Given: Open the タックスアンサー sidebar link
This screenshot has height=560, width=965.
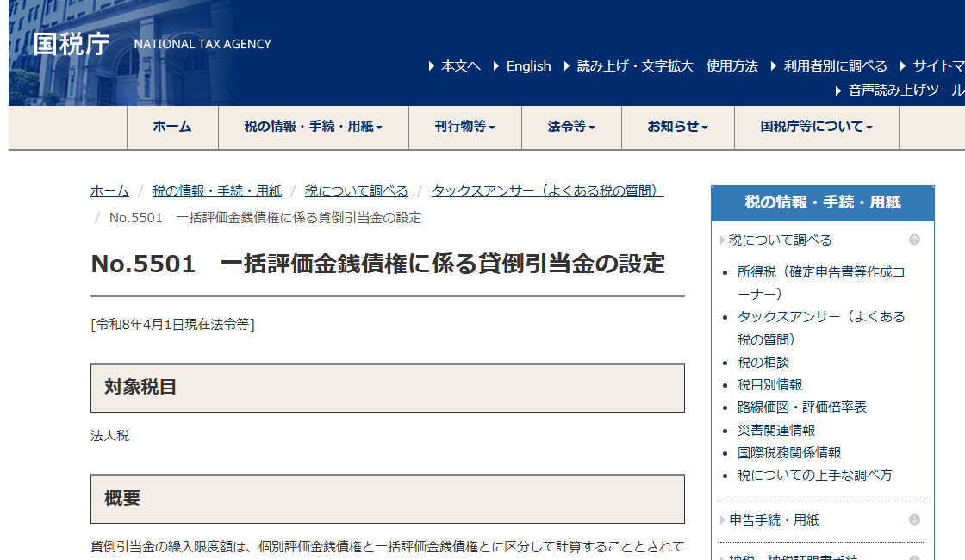Looking at the screenshot, I should click(821, 328).
